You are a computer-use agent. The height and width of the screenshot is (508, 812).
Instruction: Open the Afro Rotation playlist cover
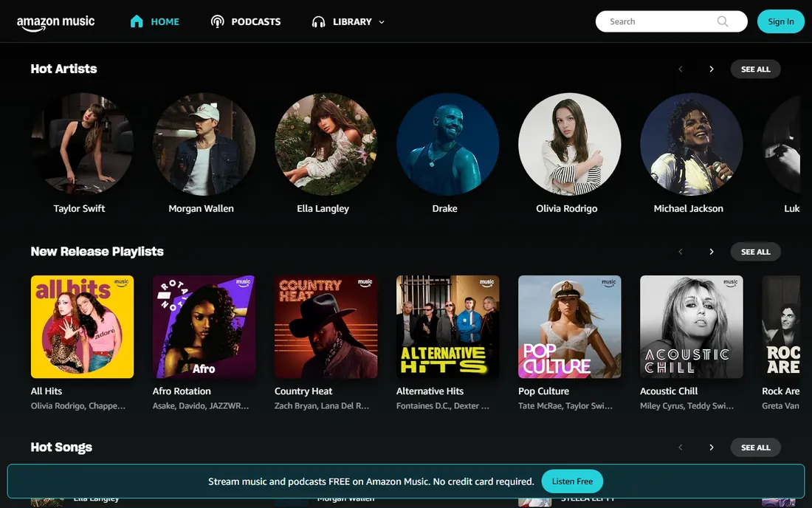(x=204, y=327)
